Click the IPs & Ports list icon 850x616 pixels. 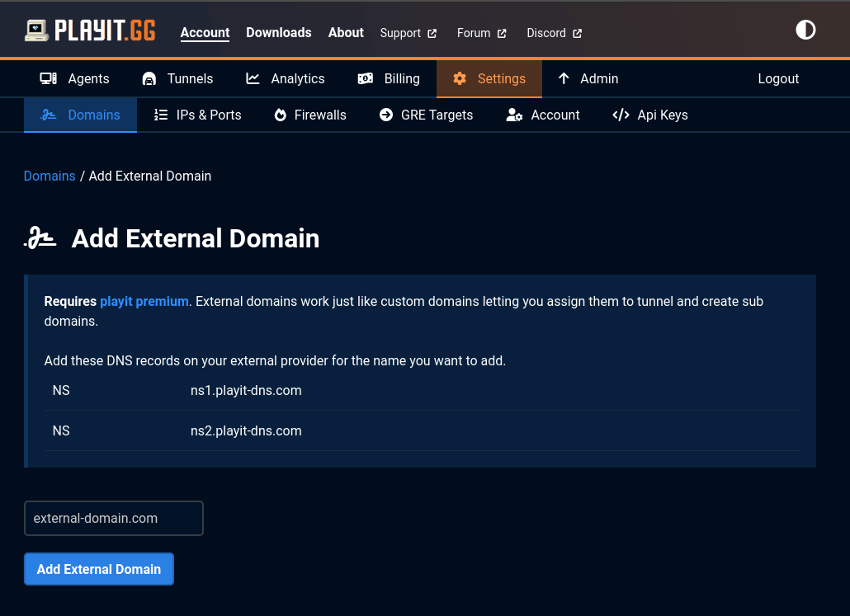point(161,115)
